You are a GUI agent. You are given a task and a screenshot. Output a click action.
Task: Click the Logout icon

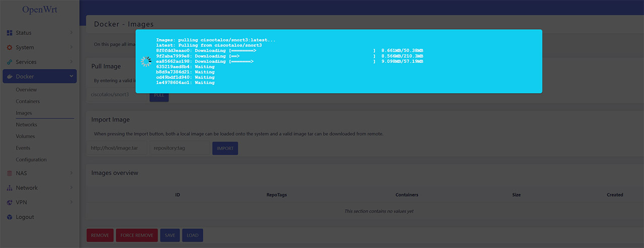(10, 217)
